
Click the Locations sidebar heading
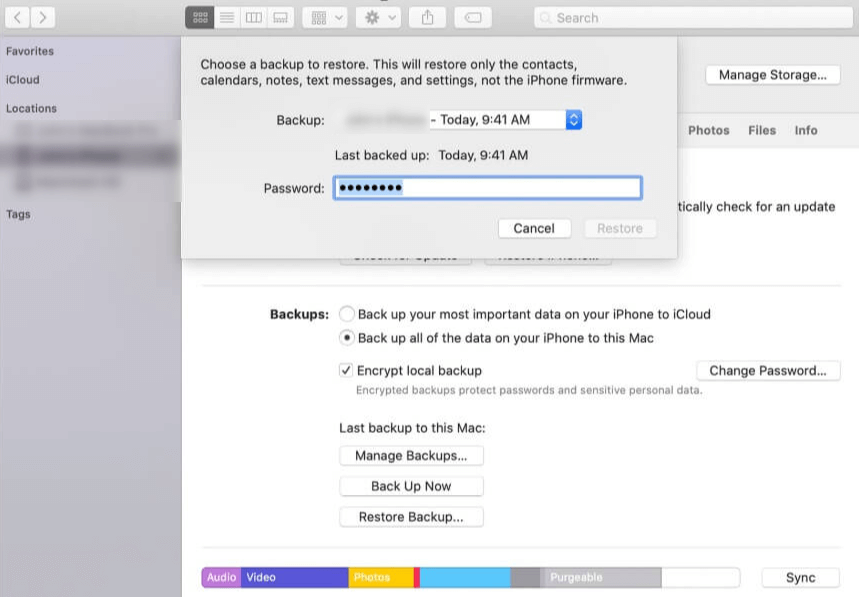(x=31, y=108)
